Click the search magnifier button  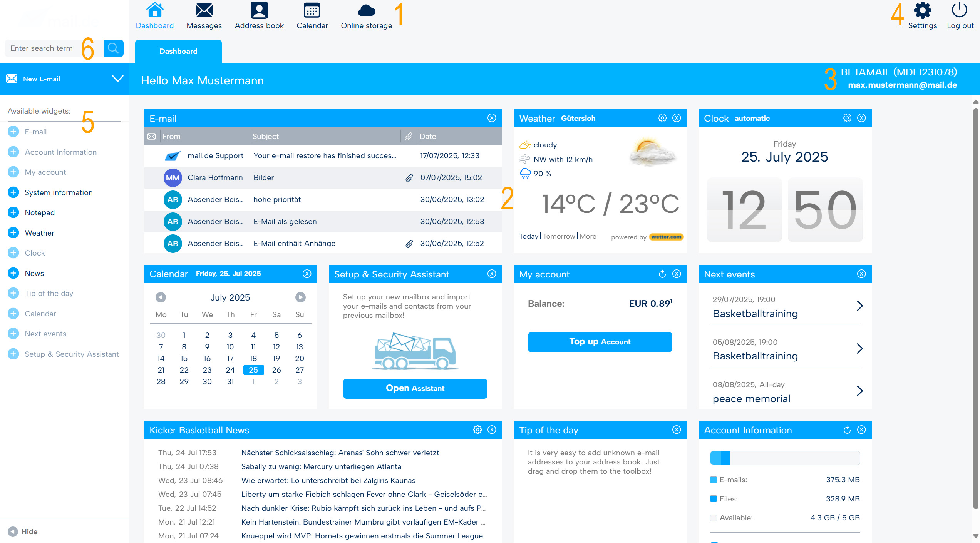113,48
